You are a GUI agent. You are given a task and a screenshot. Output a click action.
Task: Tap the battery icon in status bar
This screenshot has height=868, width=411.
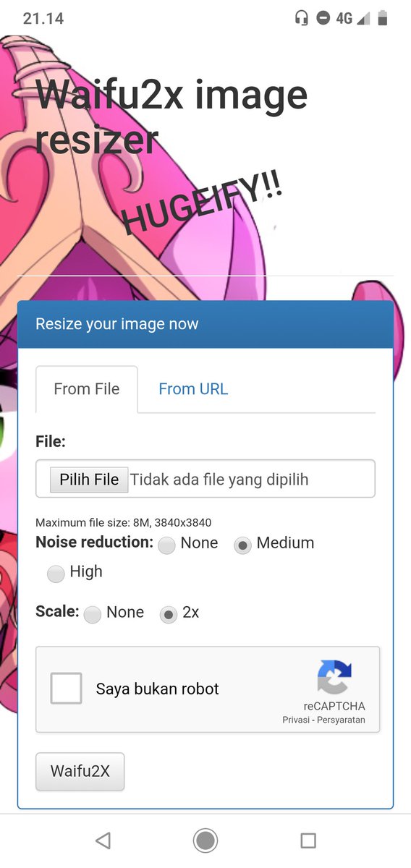point(382,18)
